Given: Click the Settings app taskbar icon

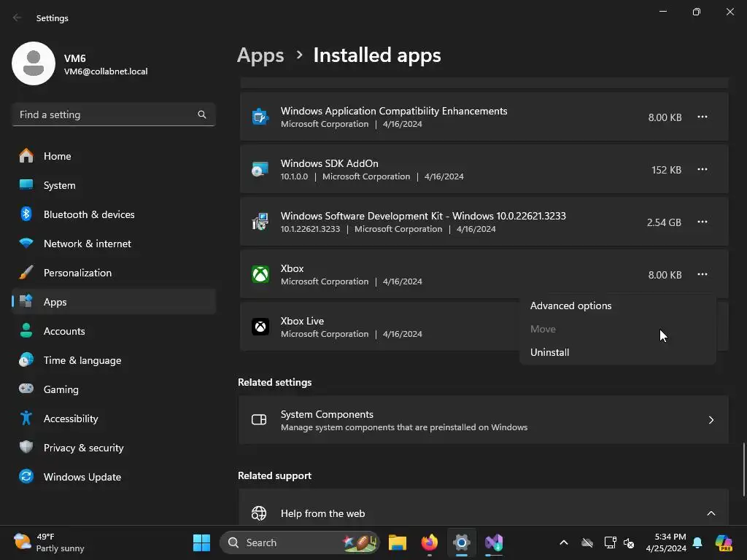Looking at the screenshot, I should (461, 542).
